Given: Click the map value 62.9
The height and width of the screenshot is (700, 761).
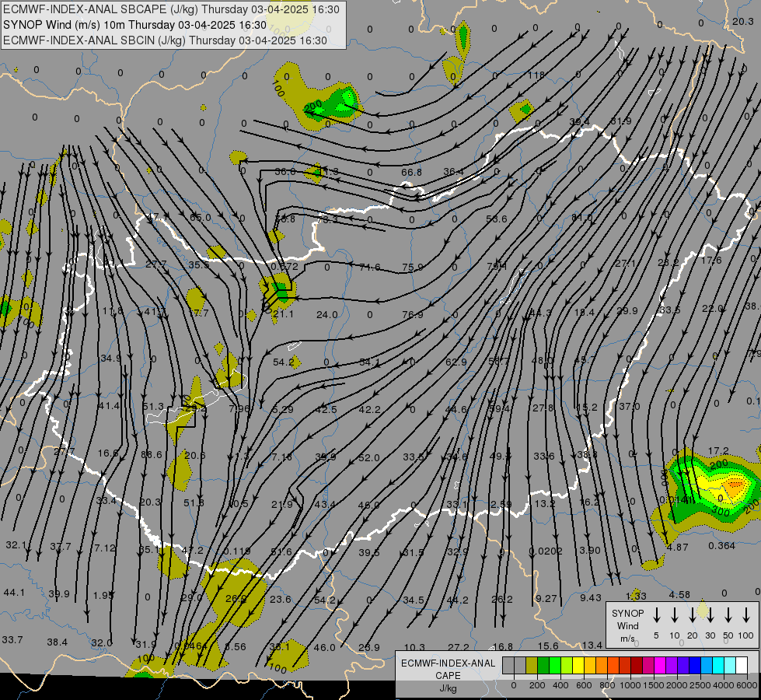Looking at the screenshot, I should pyautogui.click(x=456, y=362).
